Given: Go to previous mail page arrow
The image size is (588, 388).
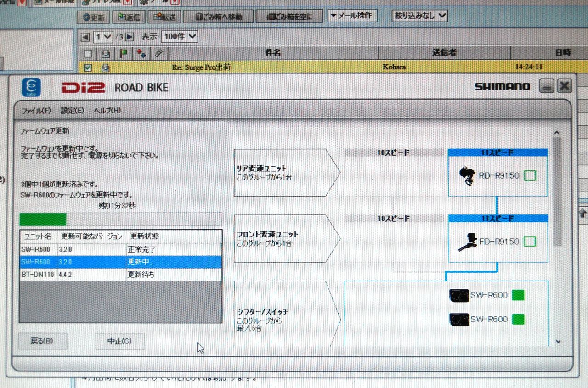Looking at the screenshot, I should pyautogui.click(x=85, y=37).
